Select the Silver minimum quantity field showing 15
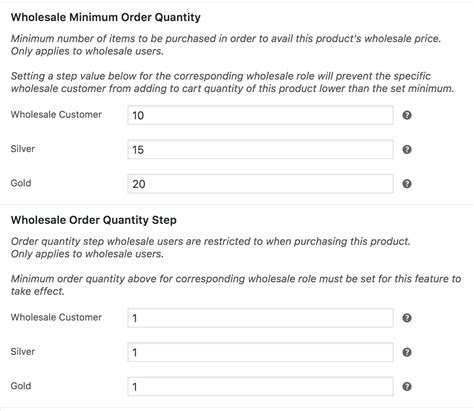Screen dimensions: 474x411 (260, 150)
